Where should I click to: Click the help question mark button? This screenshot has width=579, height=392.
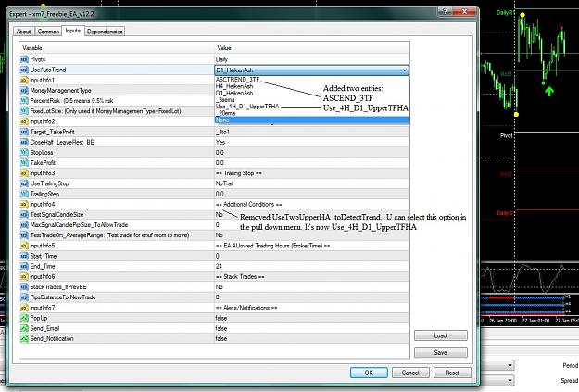(446, 12)
